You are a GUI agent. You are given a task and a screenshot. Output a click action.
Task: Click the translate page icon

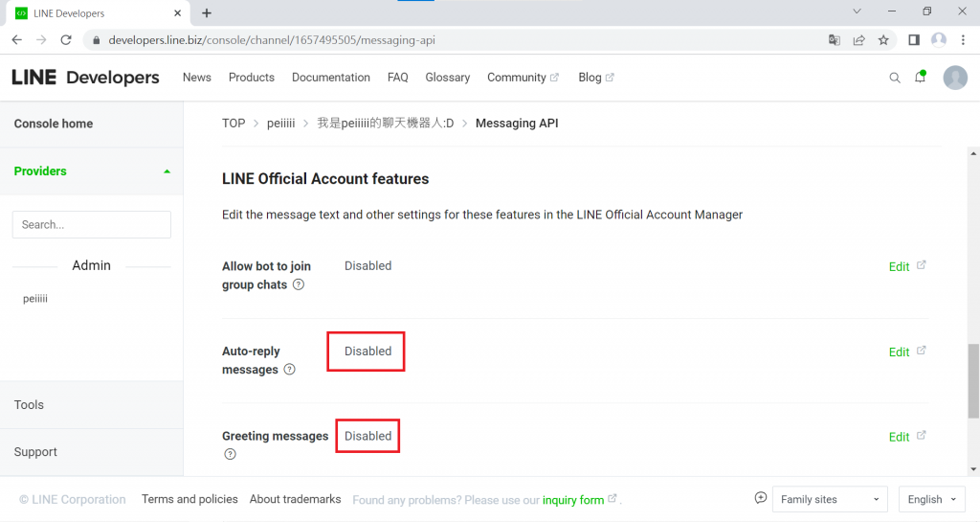click(x=834, y=40)
